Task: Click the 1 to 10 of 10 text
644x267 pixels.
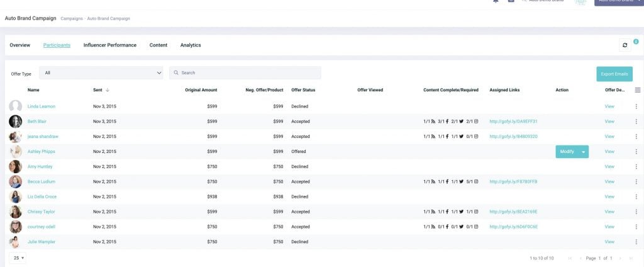Action: (x=541, y=258)
